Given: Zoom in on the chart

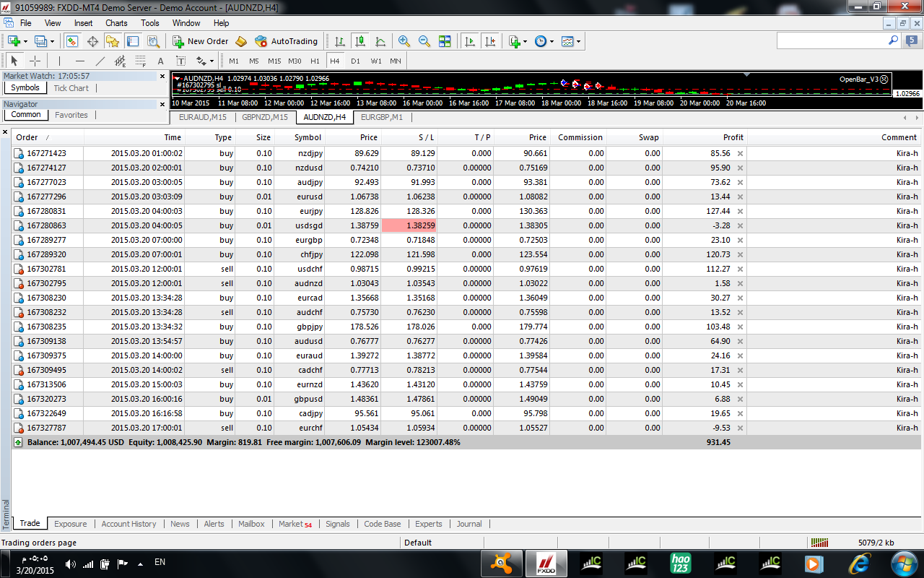Looking at the screenshot, I should coord(404,41).
